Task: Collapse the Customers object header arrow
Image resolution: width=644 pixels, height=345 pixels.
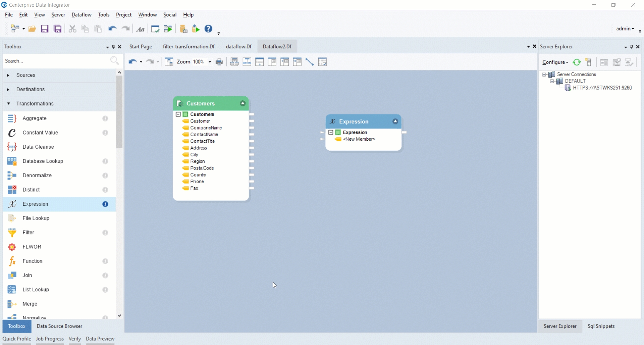Action: [243, 104]
